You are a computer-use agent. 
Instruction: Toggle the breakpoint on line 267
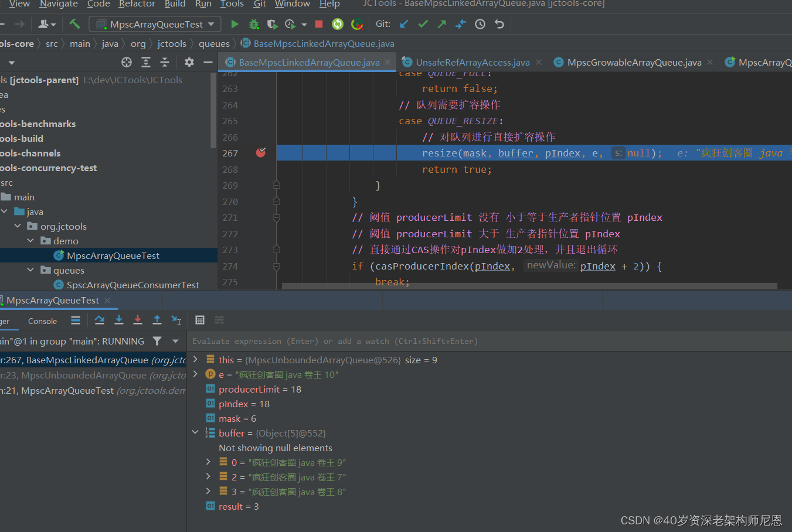[261, 152]
